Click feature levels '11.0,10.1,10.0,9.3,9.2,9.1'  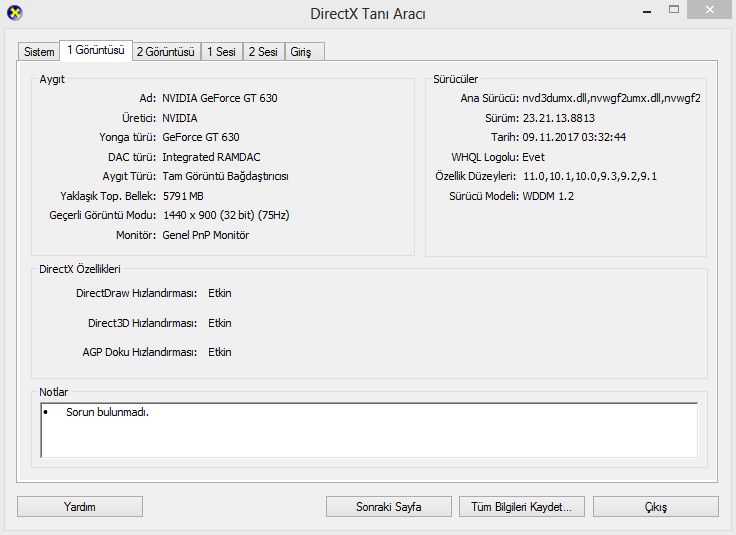(590, 176)
